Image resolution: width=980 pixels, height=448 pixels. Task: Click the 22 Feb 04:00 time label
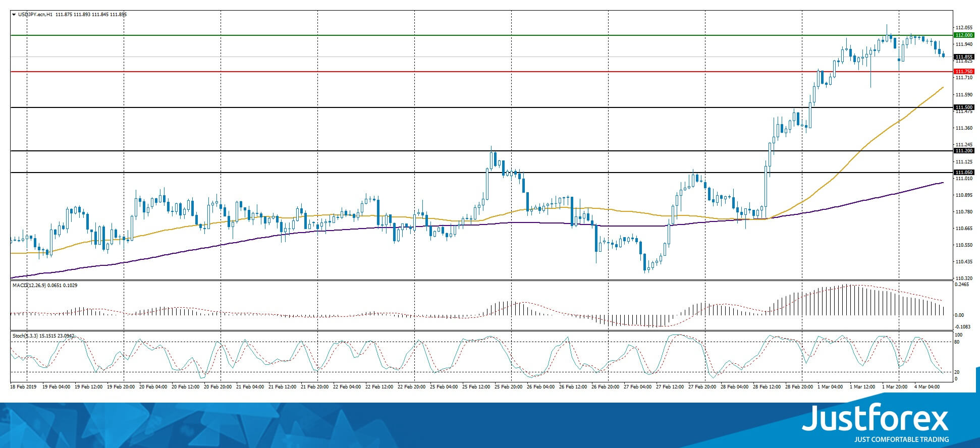pyautogui.click(x=347, y=387)
